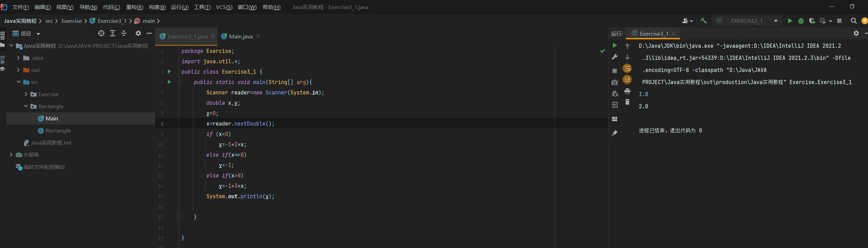Switch to Main.java editor tab

241,36
